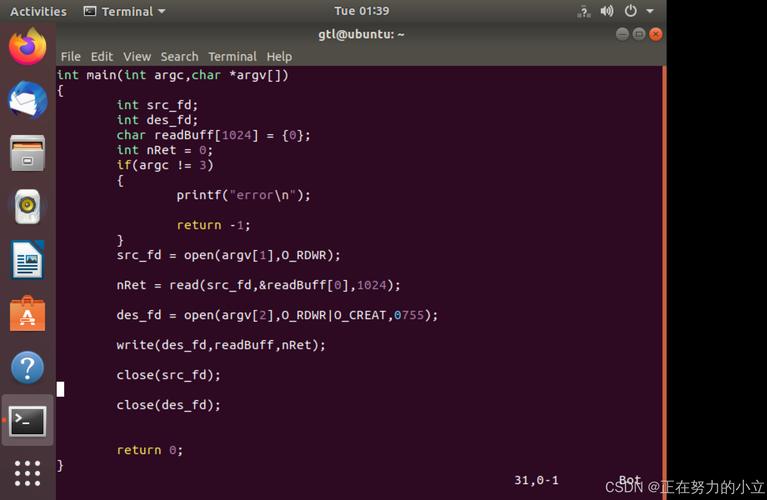This screenshot has width=767, height=500.
Task: Click the white vim cursor block
Action: [x=60, y=389]
